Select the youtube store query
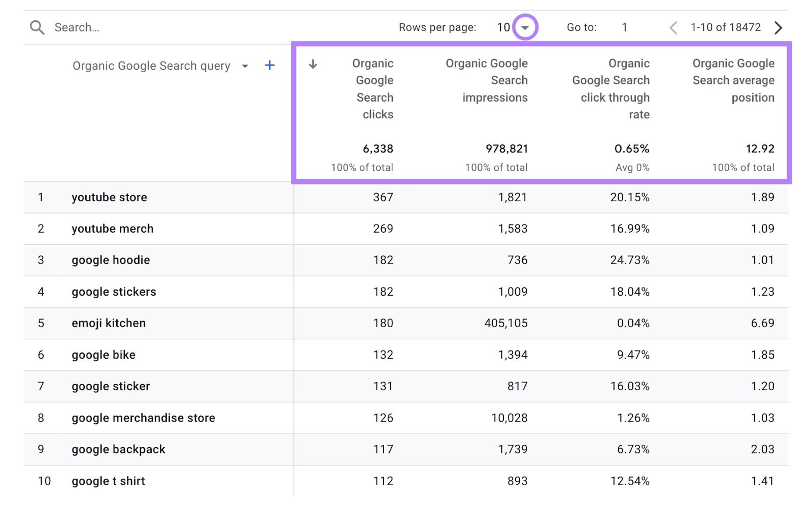 [109, 197]
